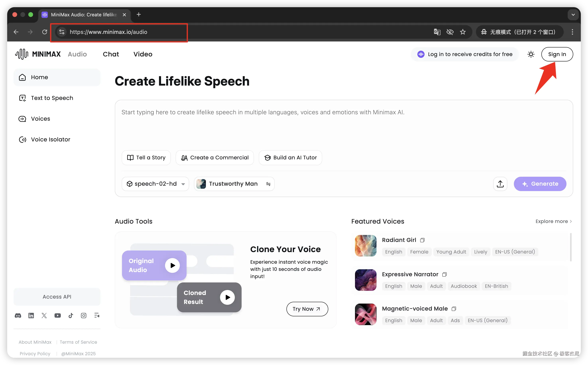Click the browser translate page icon
The image size is (588, 365).
tap(437, 32)
